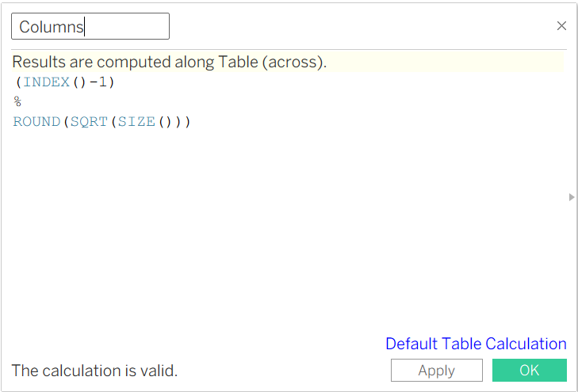The width and height of the screenshot is (578, 392).
Task: Click the opening parenthesis after ROUND
Action: click(65, 122)
